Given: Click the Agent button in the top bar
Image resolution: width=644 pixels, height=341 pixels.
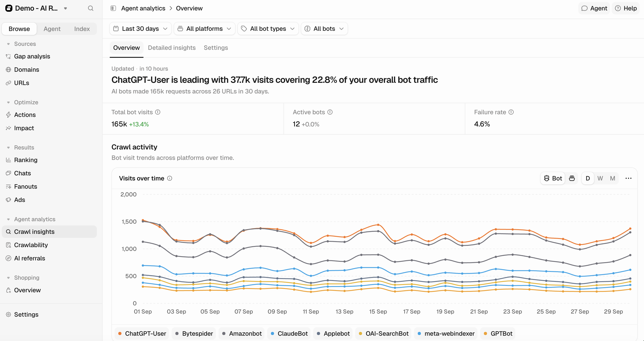Looking at the screenshot, I should [x=594, y=8].
